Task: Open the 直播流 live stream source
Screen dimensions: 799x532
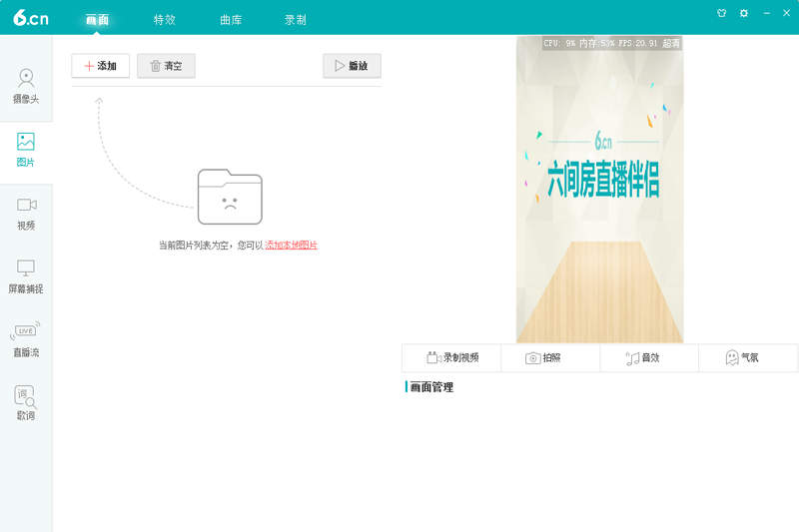Action: [26, 339]
